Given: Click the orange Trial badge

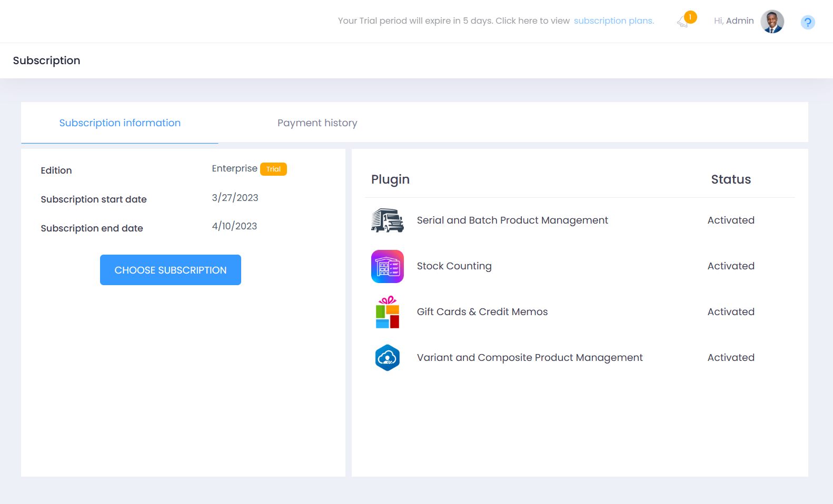Looking at the screenshot, I should 273,169.
